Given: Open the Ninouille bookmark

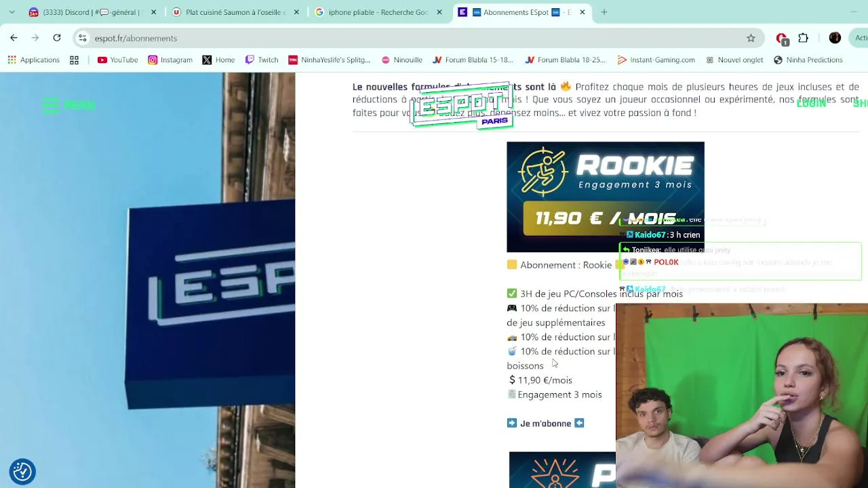Looking at the screenshot, I should 401,60.
